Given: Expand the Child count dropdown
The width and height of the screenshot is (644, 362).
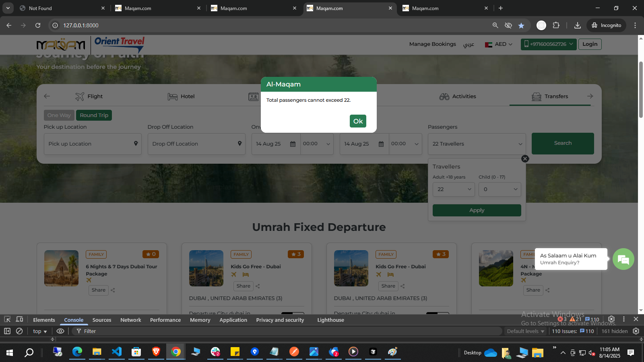Looking at the screenshot, I should (x=500, y=189).
